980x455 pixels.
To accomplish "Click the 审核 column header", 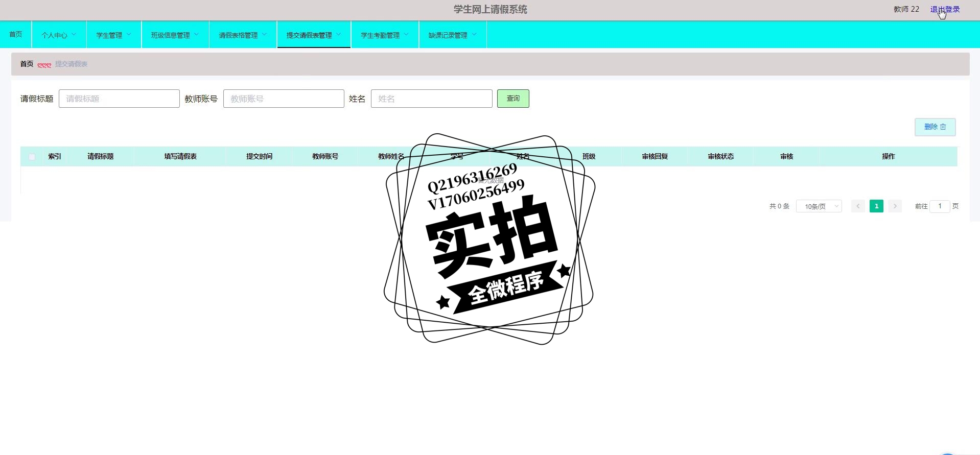I will point(786,156).
